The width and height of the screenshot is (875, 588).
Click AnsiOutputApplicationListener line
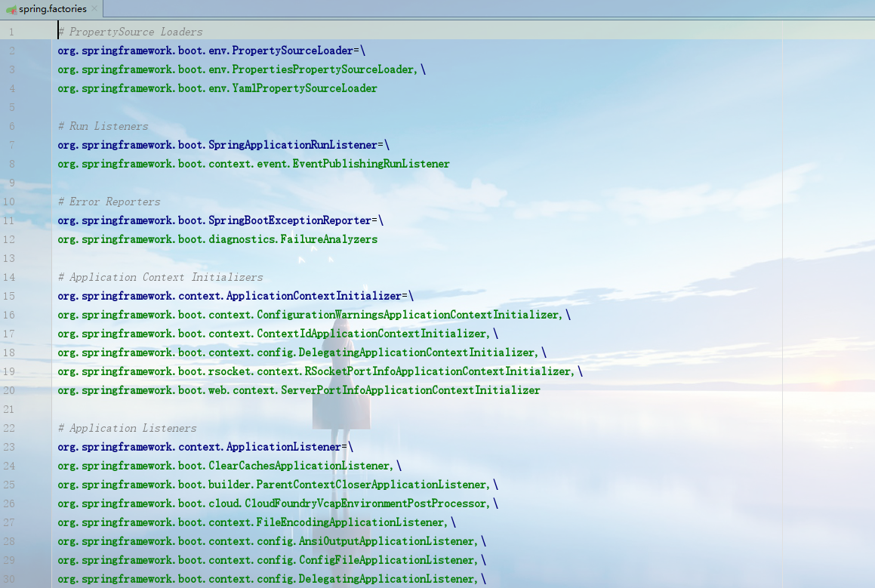tap(272, 541)
